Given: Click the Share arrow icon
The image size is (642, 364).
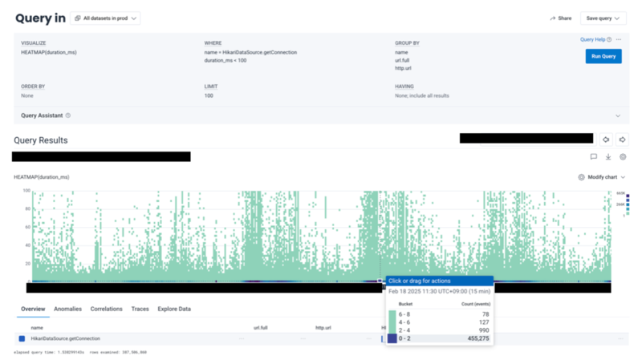Looking at the screenshot, I should pos(553,18).
